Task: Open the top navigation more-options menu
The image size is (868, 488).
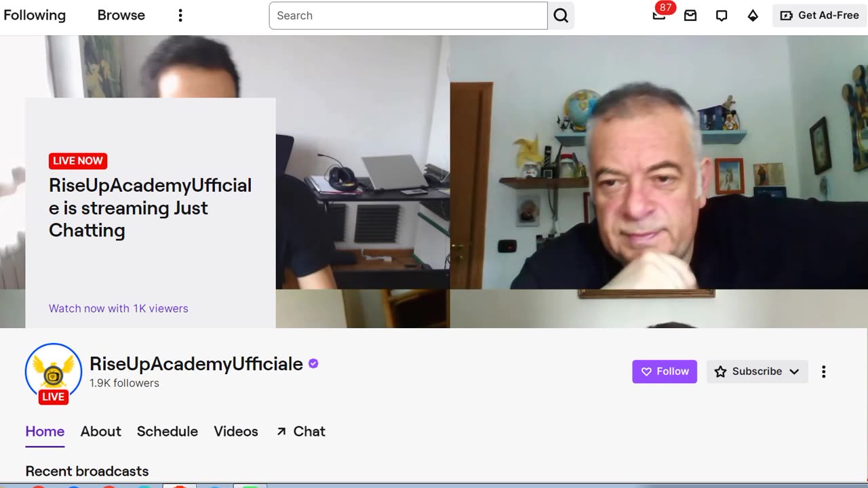Action: click(180, 16)
